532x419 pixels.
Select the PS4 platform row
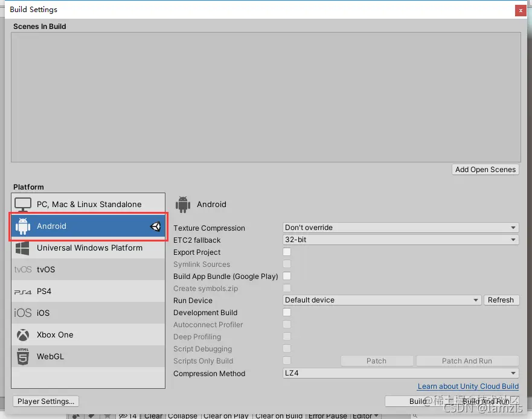(88, 291)
